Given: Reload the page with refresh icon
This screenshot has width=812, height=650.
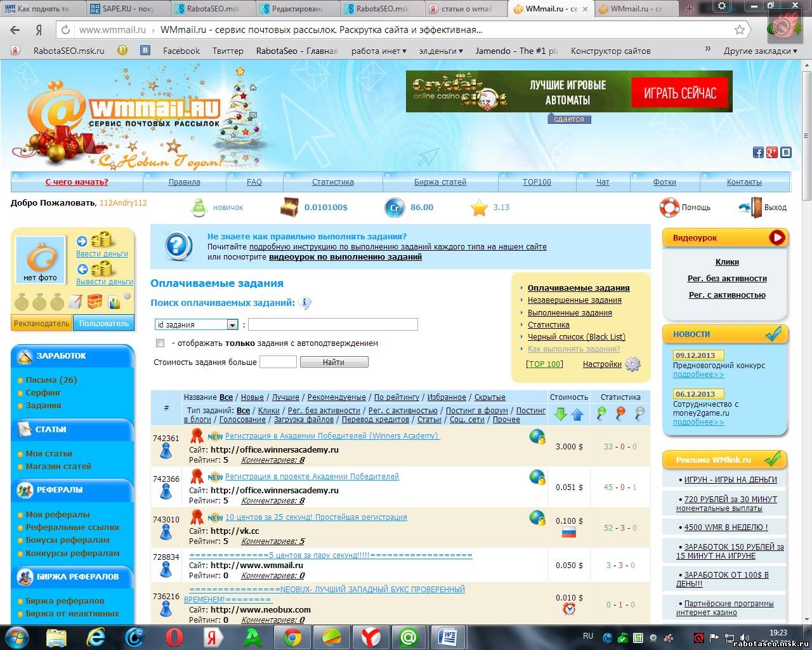Looking at the screenshot, I should pyautogui.click(x=65, y=30).
